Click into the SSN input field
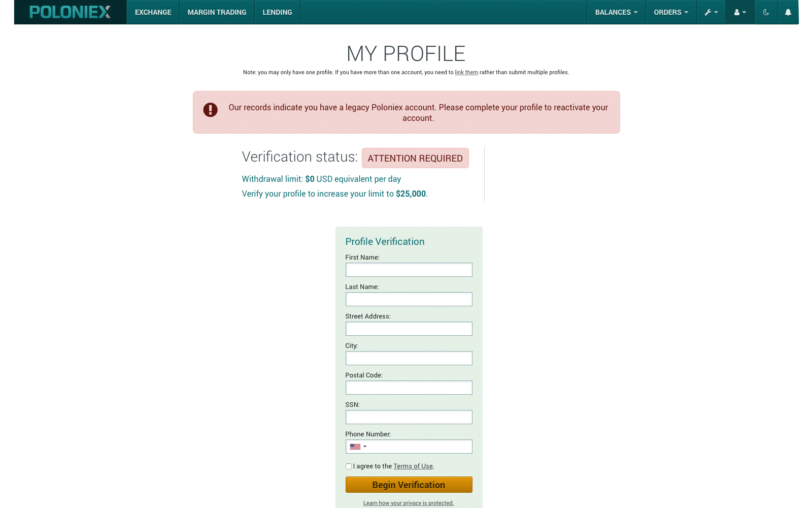The width and height of the screenshot is (812, 508). 409,417
